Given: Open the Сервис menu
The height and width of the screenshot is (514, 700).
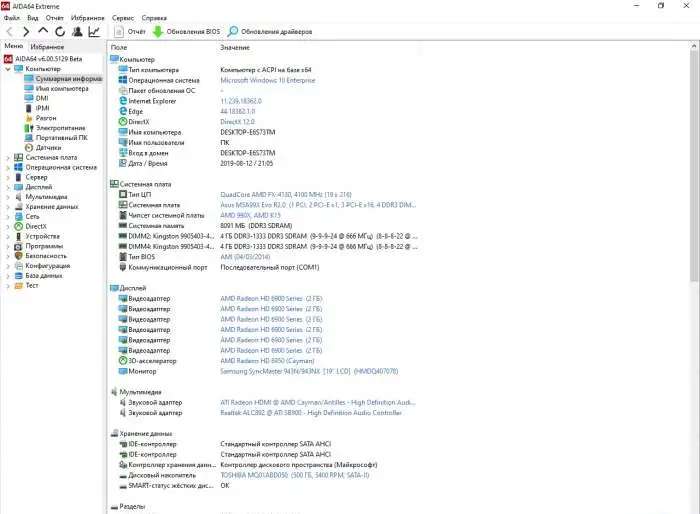Looking at the screenshot, I should [123, 18].
